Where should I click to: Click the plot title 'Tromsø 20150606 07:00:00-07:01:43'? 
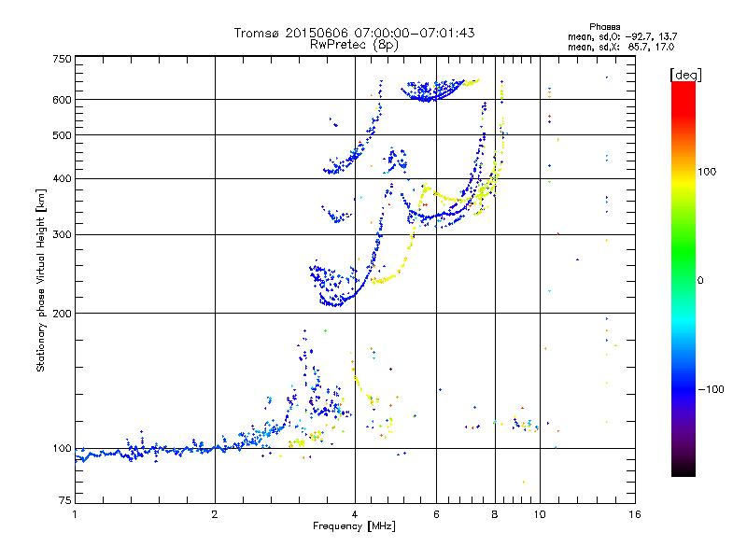click(x=354, y=33)
